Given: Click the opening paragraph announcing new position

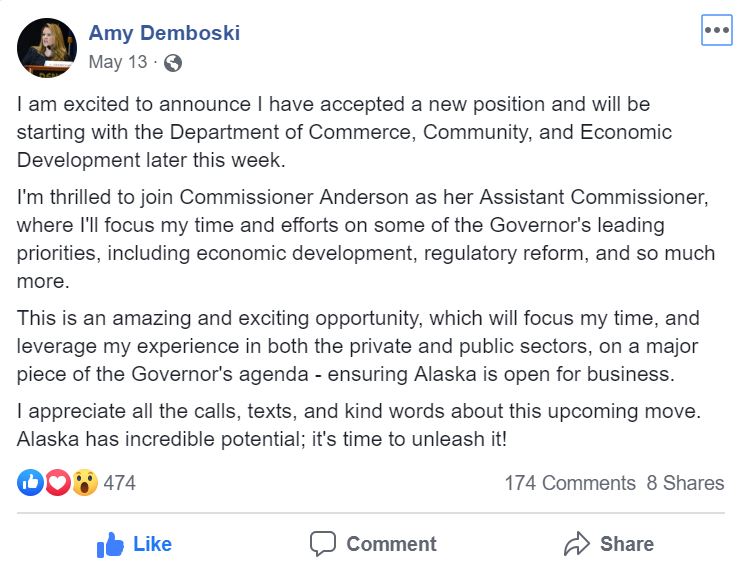Looking at the screenshot, I should tap(344, 132).
